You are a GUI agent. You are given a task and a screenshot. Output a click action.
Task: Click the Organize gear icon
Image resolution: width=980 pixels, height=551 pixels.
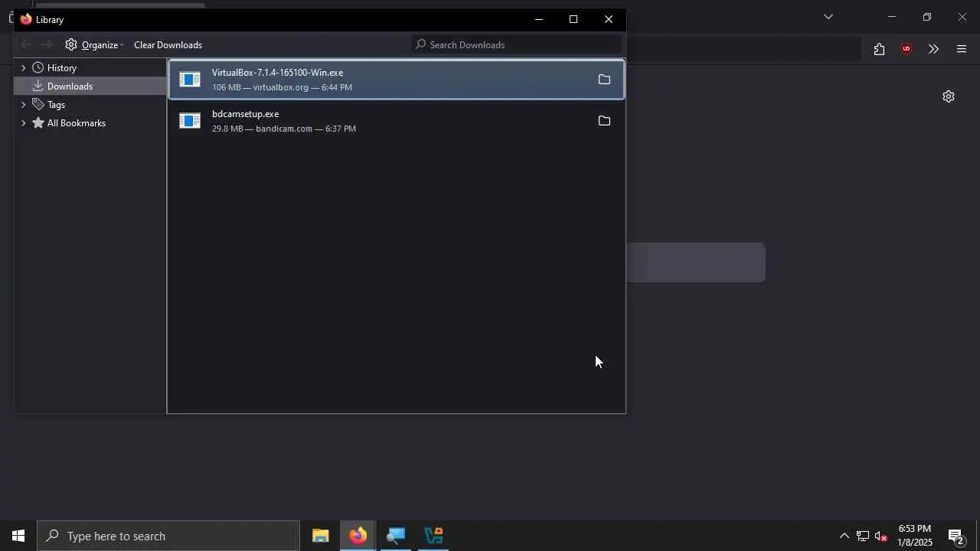point(71,45)
